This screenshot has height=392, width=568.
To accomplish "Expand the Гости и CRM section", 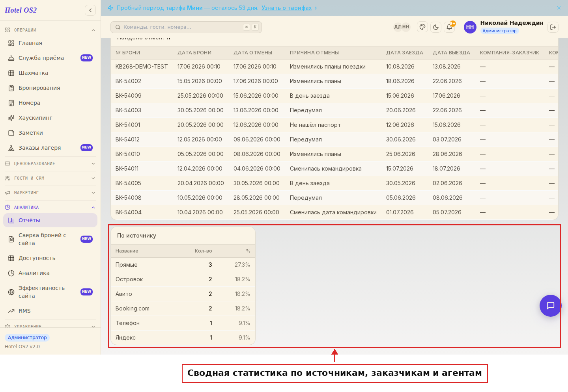I will click(x=50, y=178).
